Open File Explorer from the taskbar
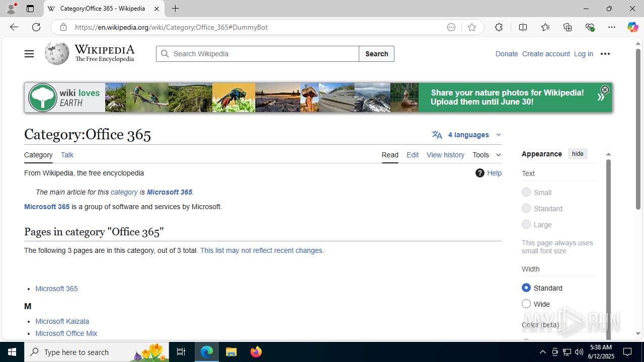The width and height of the screenshot is (644, 362). [231, 352]
